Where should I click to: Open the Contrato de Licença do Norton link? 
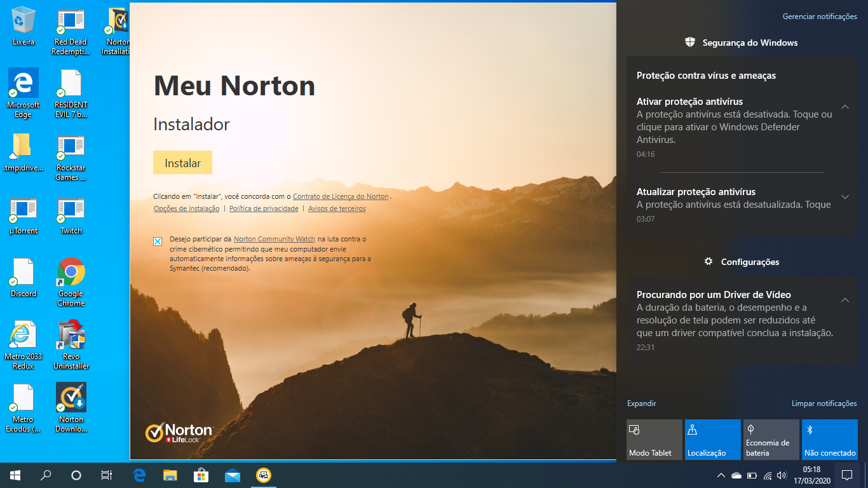coord(341,197)
